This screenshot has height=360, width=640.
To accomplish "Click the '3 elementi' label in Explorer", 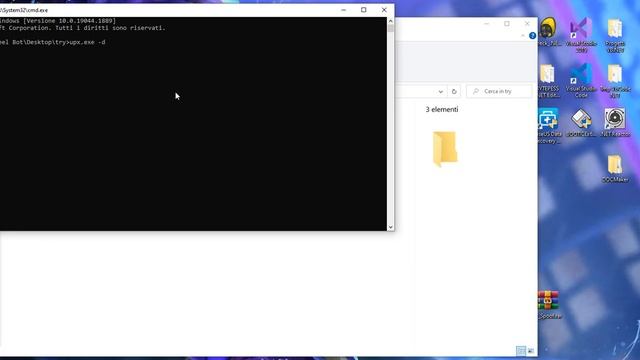I will click(x=442, y=109).
